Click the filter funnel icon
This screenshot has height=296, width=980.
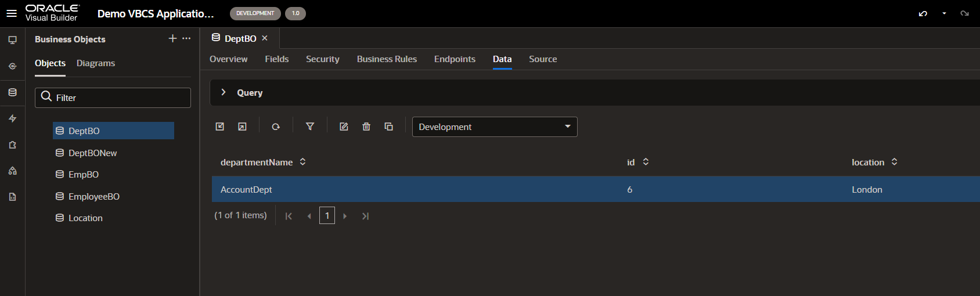coord(310,127)
